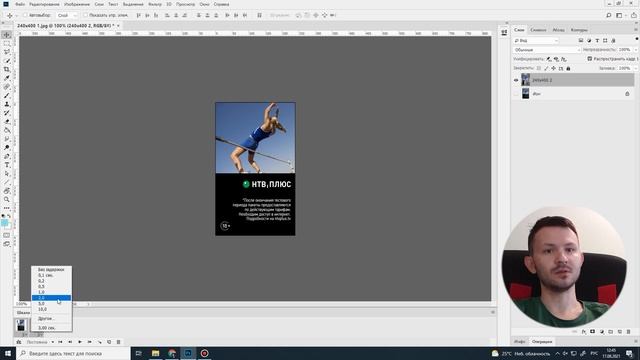This screenshot has height=360, width=640.
Task: Enable Показать упр. элем. checkbox
Action: point(85,15)
